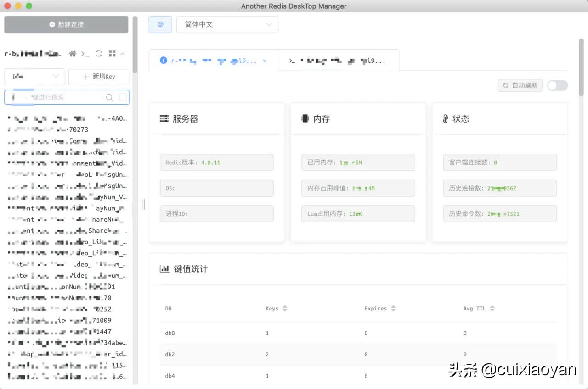This screenshot has height=389, width=588.
Task: Open the terminal console icon beside the home icon
Action: point(85,54)
